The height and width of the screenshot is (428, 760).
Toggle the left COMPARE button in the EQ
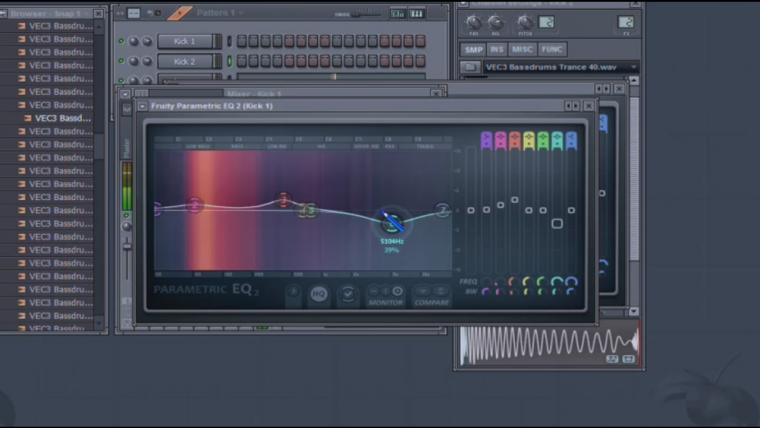coord(422,291)
